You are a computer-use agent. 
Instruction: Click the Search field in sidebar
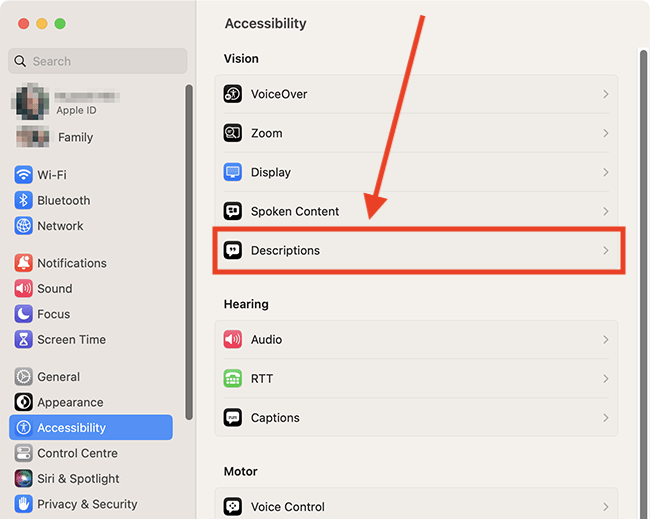(98, 61)
